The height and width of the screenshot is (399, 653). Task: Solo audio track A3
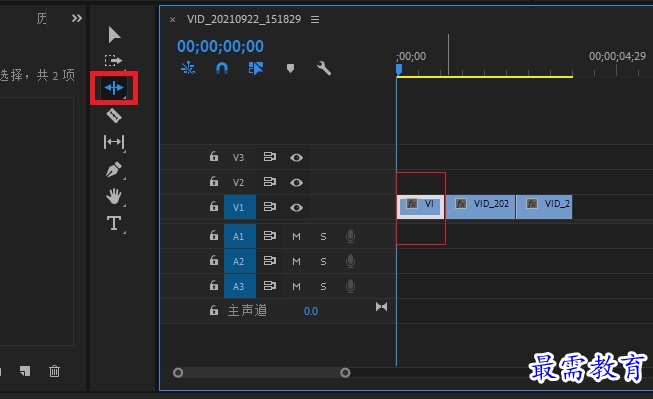[x=323, y=287]
